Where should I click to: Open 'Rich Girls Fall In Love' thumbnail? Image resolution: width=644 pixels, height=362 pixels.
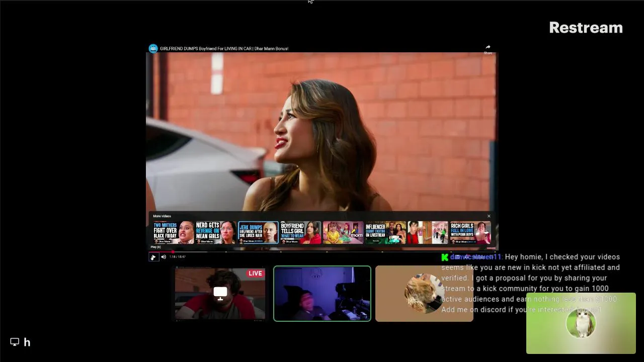(x=470, y=233)
